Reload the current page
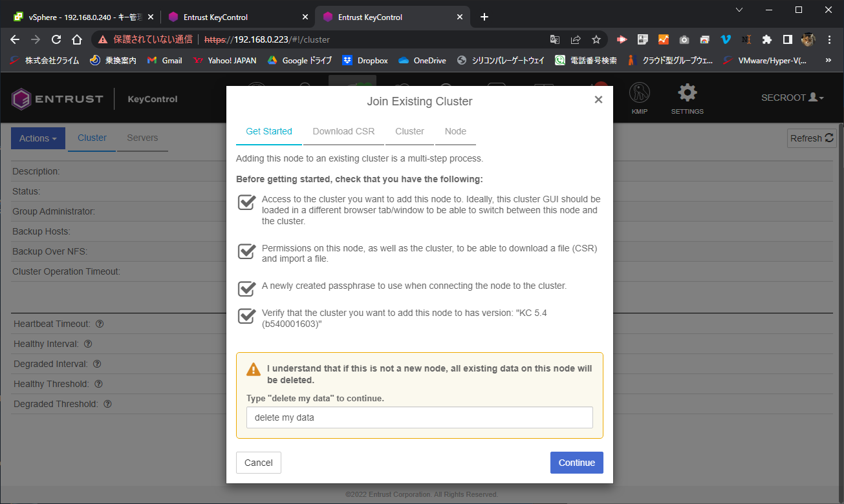The width and height of the screenshot is (844, 504). click(x=56, y=39)
